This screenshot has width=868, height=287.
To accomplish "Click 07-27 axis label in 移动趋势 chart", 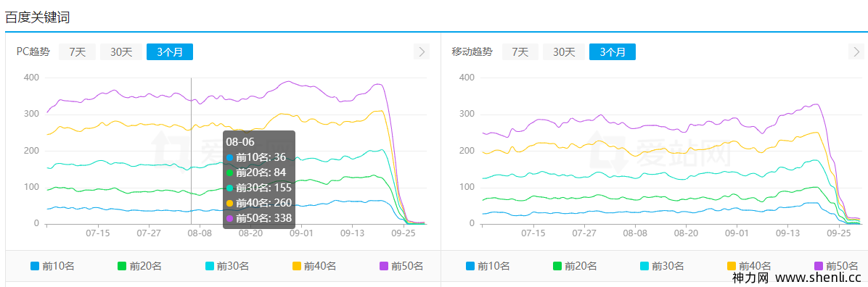I will pyautogui.click(x=584, y=234).
